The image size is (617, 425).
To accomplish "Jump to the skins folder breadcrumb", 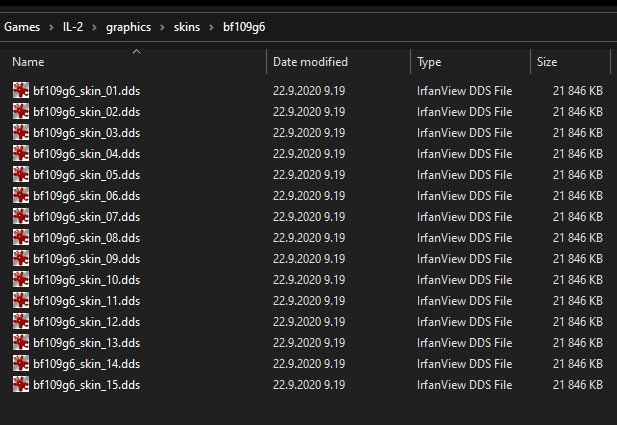I will (x=187, y=27).
